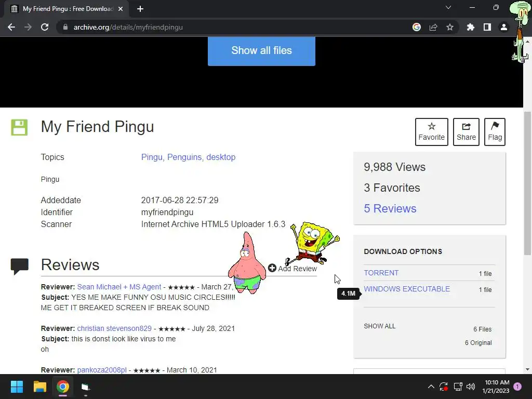The width and height of the screenshot is (532, 399).
Task: Open the Pingu topic link
Action: pyautogui.click(x=152, y=157)
